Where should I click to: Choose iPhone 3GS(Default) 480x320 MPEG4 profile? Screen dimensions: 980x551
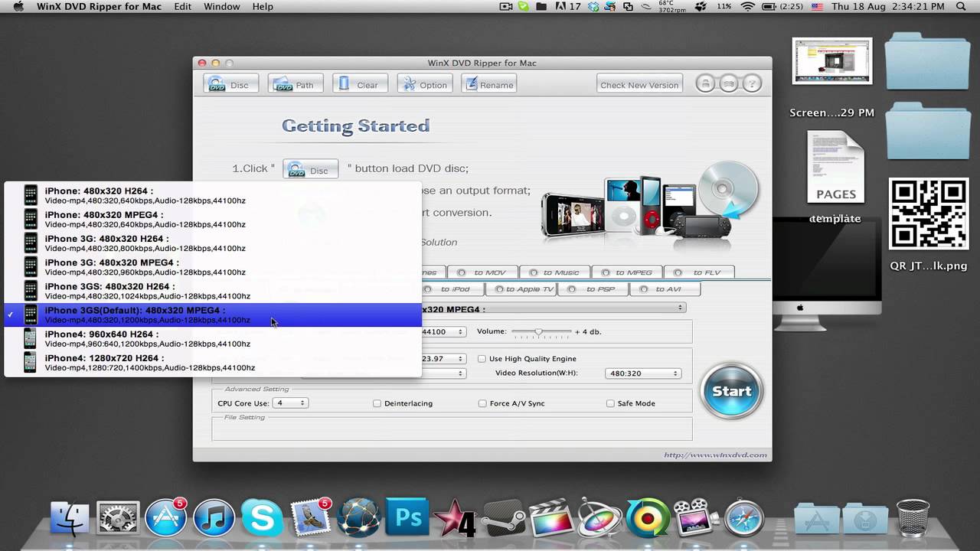pos(213,315)
